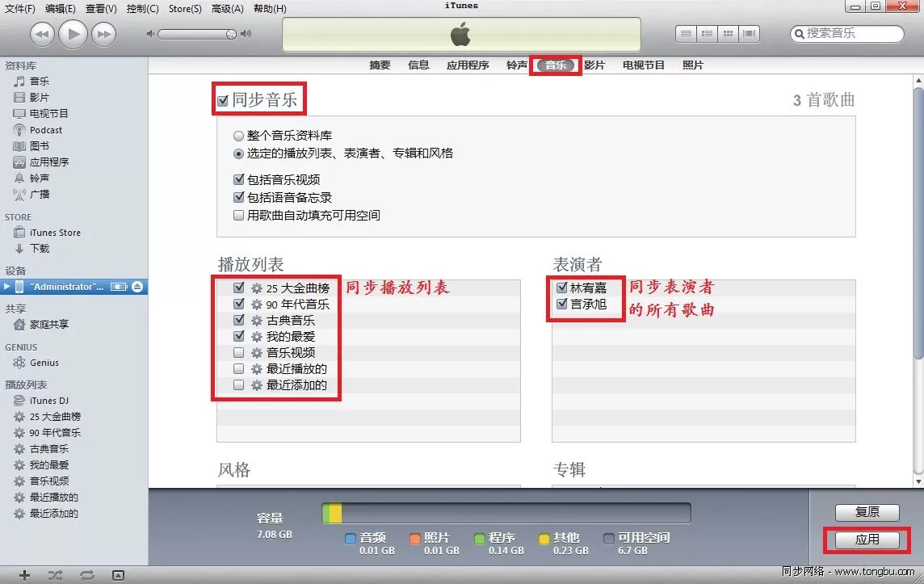924x584 pixels.
Task: Expand the Administrator device triangle
Action: click(x=6, y=287)
